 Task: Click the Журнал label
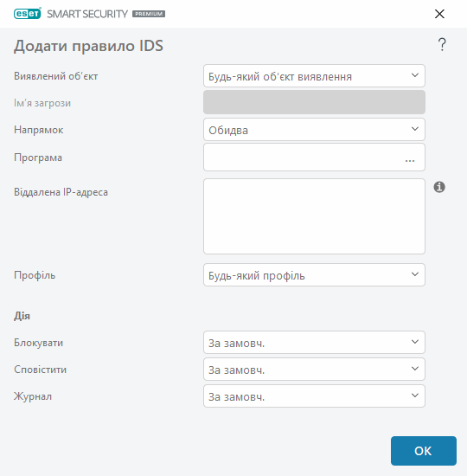[x=33, y=396]
